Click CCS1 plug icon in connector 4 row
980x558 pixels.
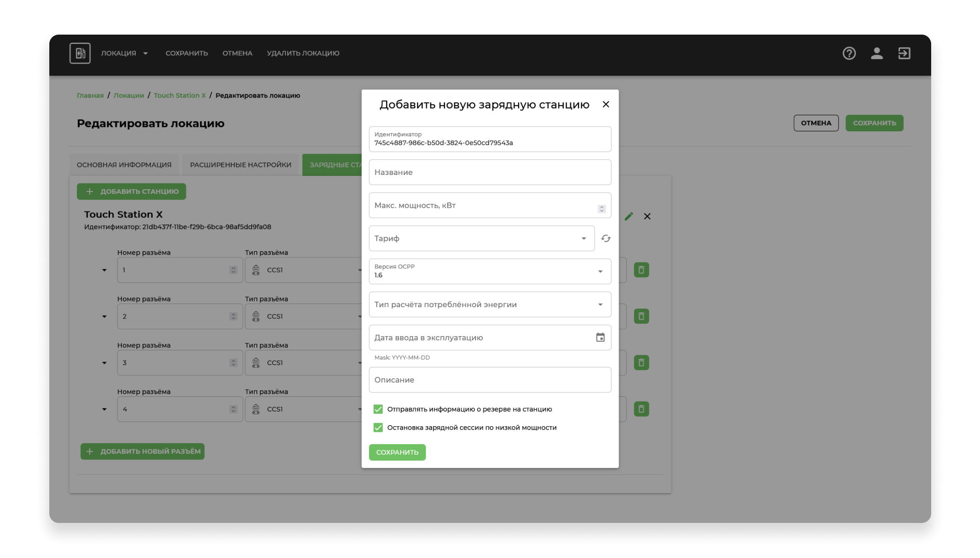(256, 409)
